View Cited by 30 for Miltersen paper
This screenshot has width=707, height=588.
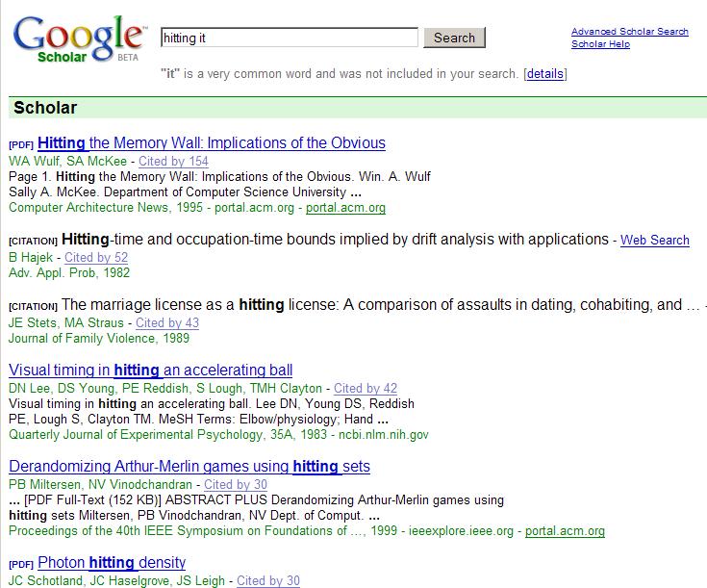[x=236, y=485]
